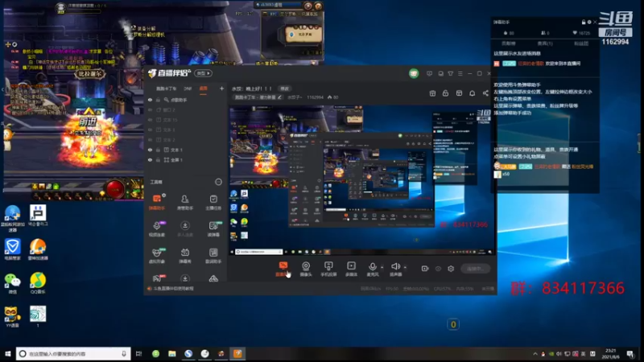Image resolution: width=644 pixels, height=362 pixels.
Task: Open the 视频连麦 video co-stream tool
Action: tap(157, 229)
